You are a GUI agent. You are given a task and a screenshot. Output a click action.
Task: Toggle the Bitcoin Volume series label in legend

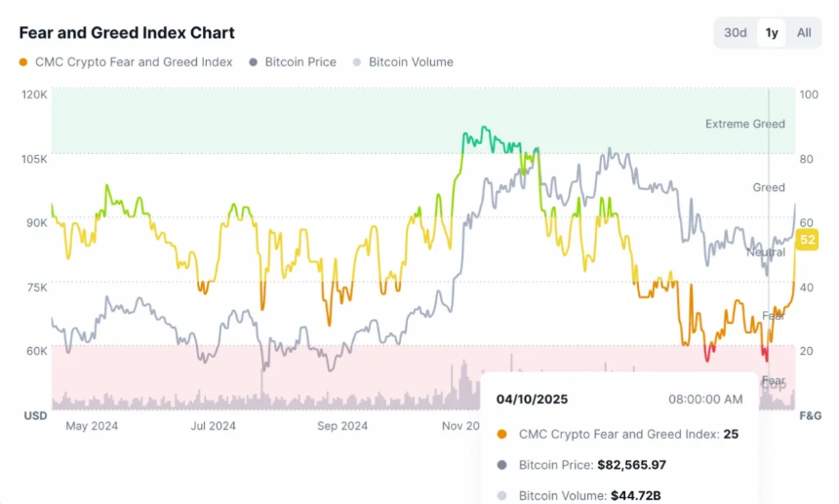411,62
